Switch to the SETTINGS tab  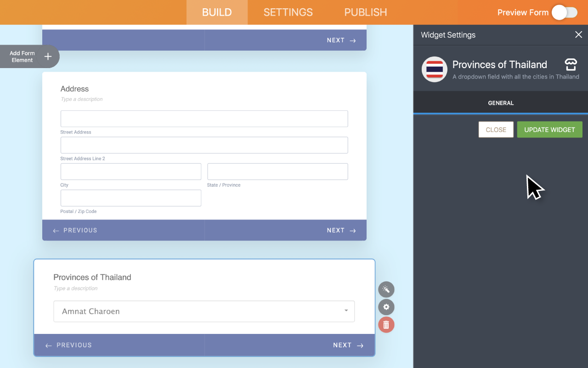[288, 12]
